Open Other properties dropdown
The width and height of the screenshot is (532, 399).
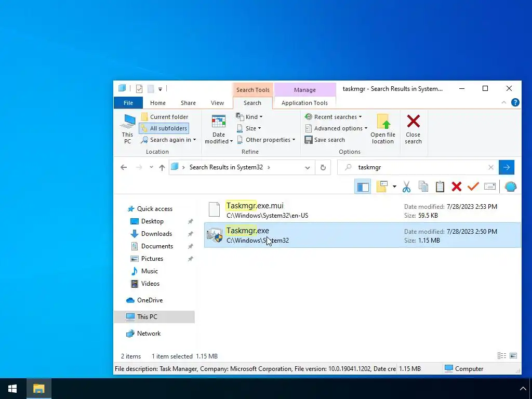pyautogui.click(x=265, y=140)
